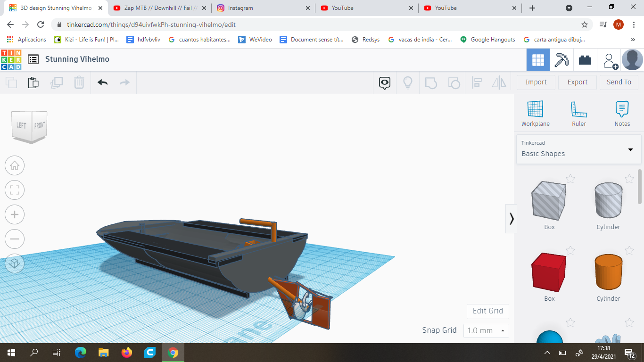
Task: Click the Zoom out button
Action: pos(15,239)
